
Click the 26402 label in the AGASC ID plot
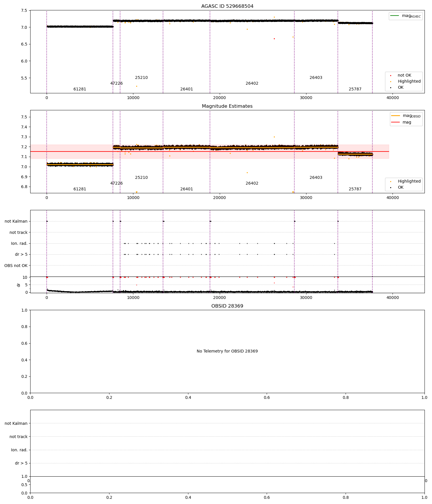(252, 84)
